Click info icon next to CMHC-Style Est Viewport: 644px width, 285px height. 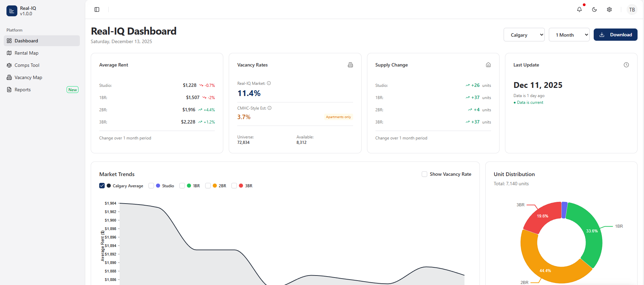[x=269, y=108]
